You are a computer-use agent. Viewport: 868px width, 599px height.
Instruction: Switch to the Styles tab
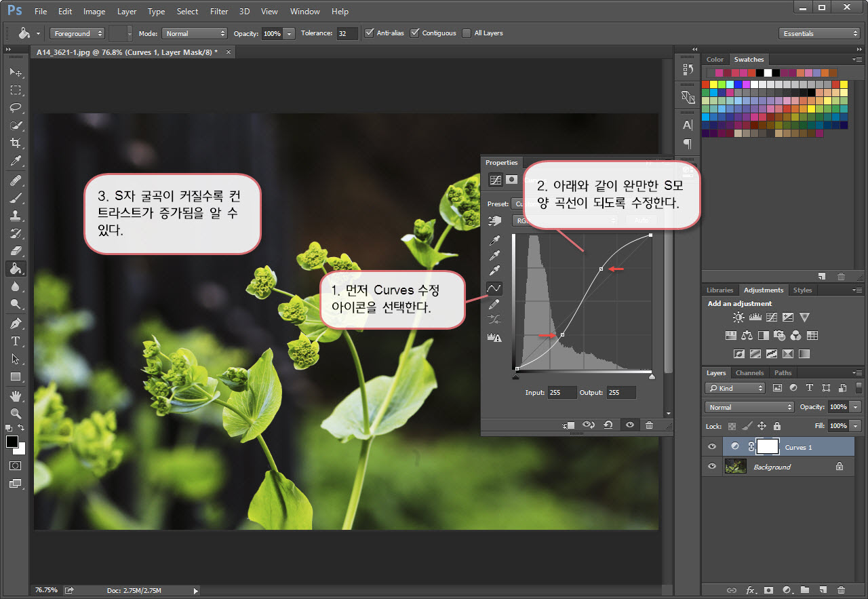pyautogui.click(x=802, y=290)
